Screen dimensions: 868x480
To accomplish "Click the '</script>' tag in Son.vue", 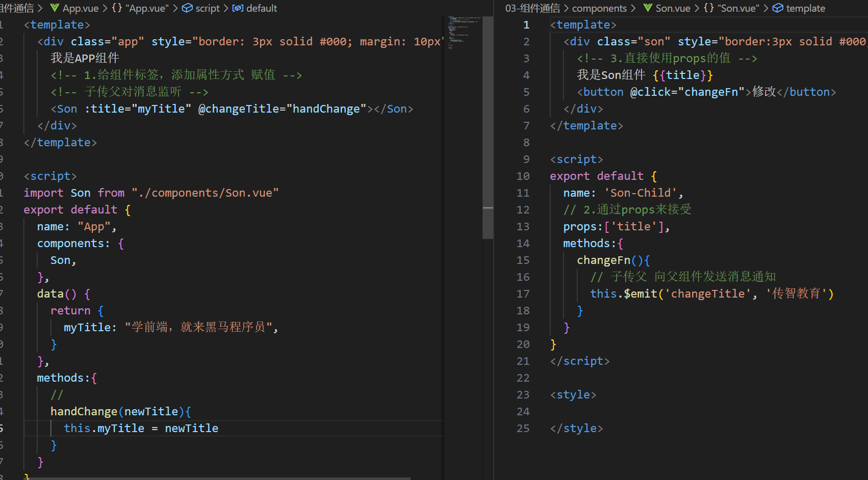I will tap(580, 361).
